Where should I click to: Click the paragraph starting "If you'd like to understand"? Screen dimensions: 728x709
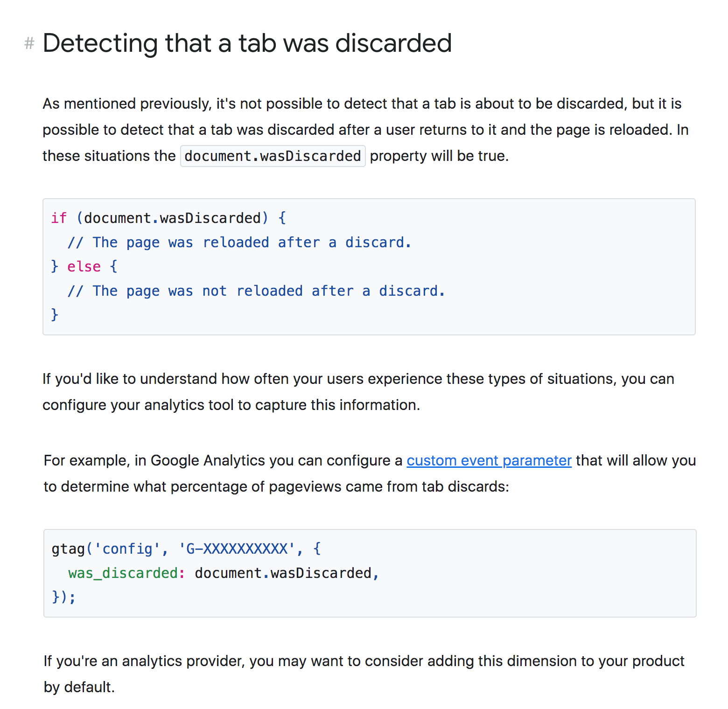click(357, 392)
